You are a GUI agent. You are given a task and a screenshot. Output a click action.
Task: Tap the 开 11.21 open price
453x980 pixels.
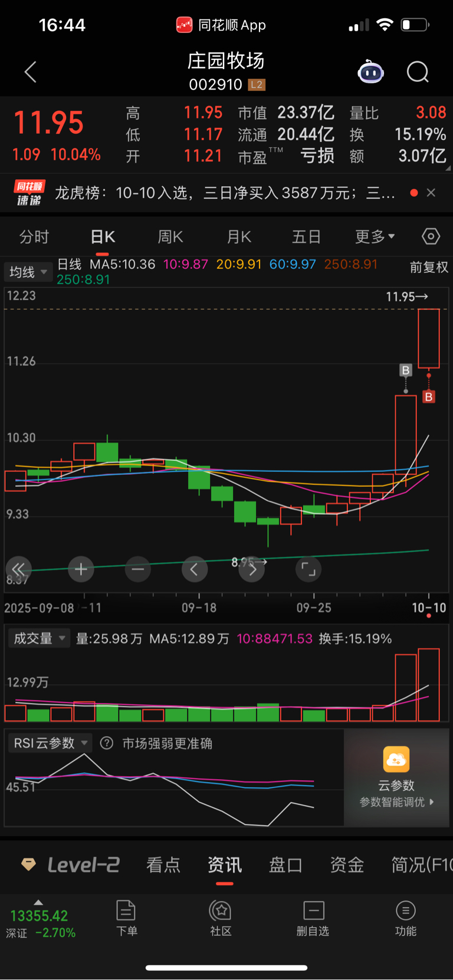point(174,156)
